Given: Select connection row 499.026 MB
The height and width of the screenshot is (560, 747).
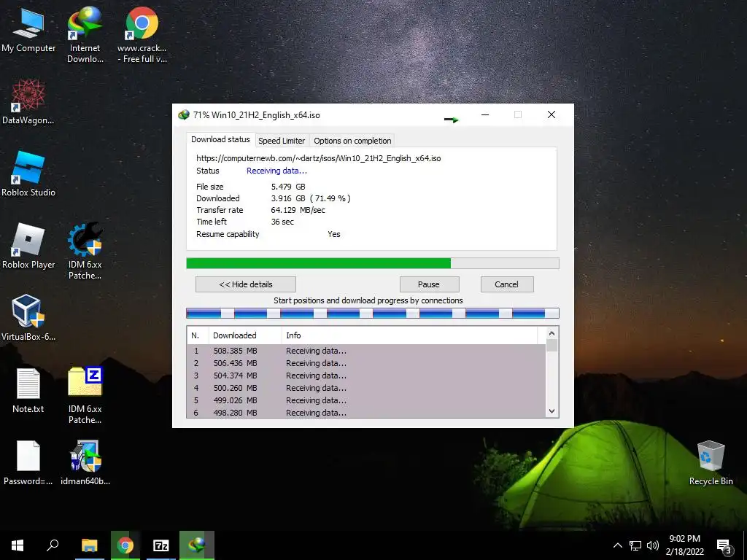Looking at the screenshot, I should pyautogui.click(x=366, y=400).
